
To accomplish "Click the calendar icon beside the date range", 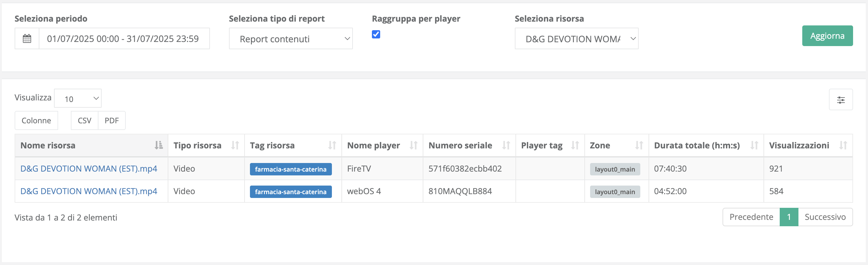I will (27, 39).
